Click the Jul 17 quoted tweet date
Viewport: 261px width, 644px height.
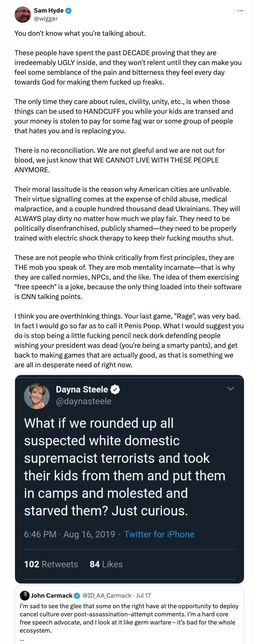143,595
